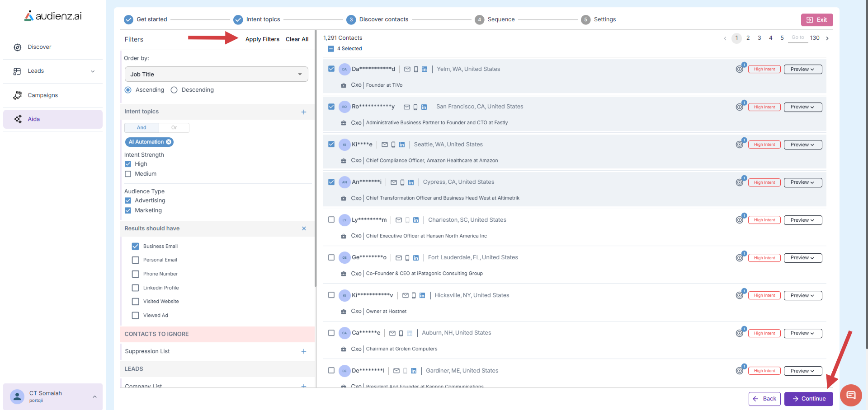Switch topic logic to Or
868x410 pixels.
[174, 128]
